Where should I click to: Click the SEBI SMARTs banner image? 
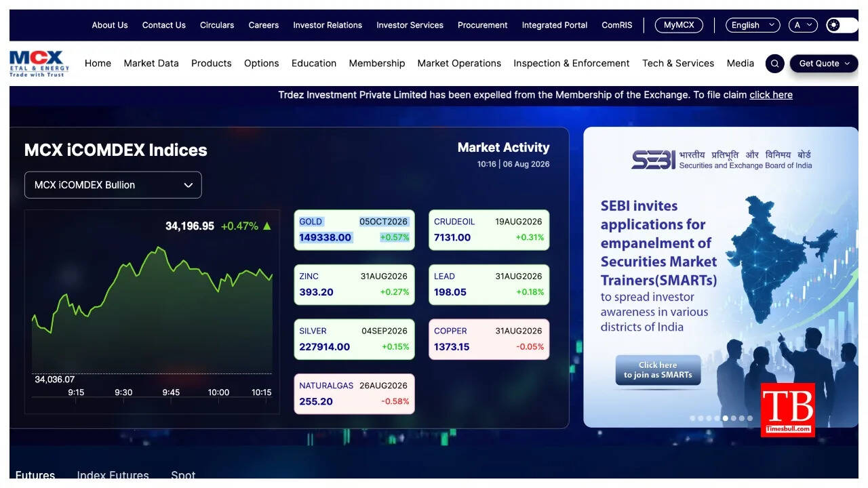click(721, 277)
